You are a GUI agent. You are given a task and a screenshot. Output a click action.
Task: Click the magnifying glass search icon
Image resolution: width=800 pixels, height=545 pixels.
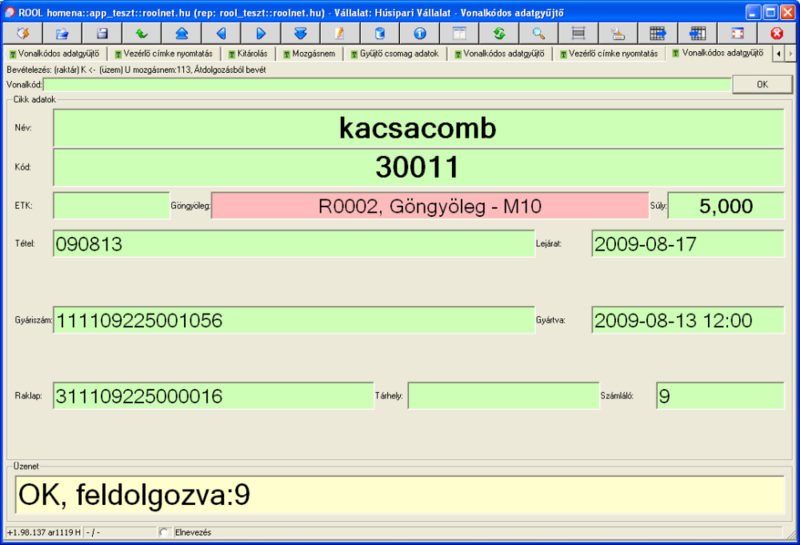pyautogui.click(x=538, y=33)
